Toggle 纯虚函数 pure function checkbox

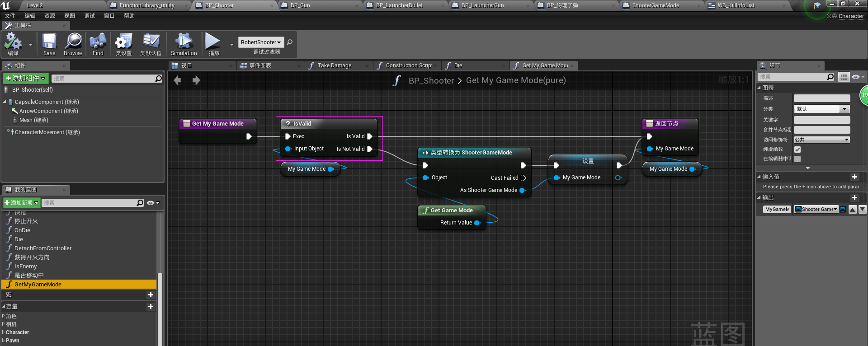pyautogui.click(x=797, y=150)
